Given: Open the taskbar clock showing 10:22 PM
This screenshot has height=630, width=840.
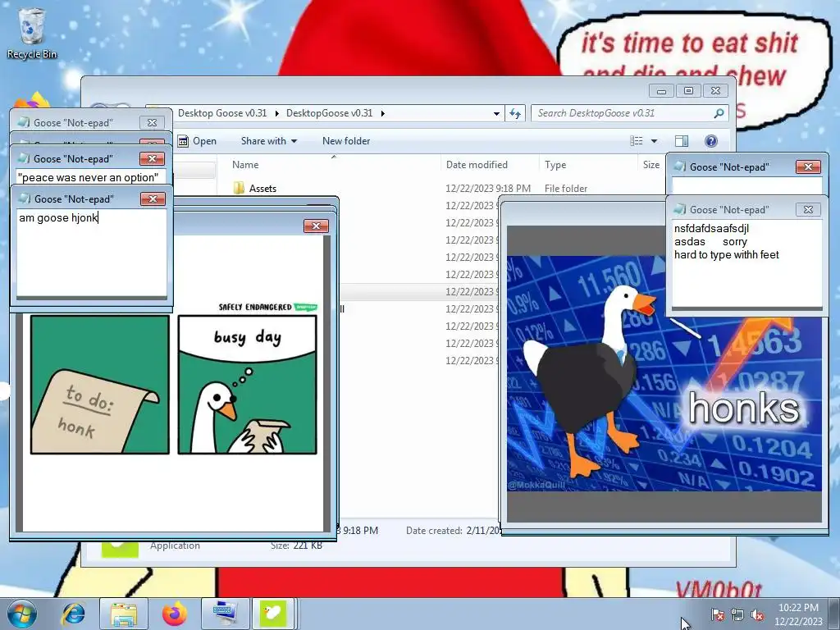Looking at the screenshot, I should 798,614.
